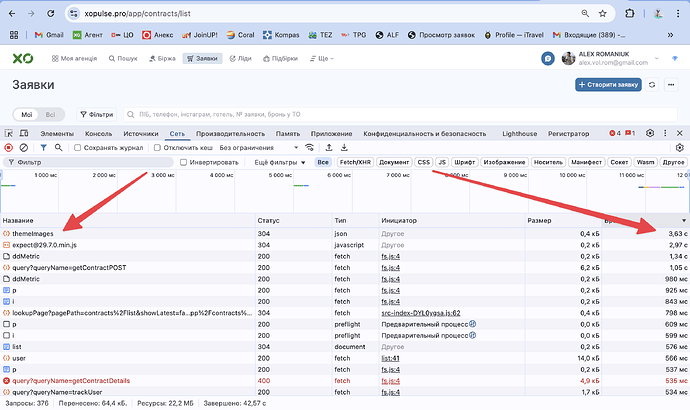
Task: Filter requests by Изображение type
Action: click(x=504, y=162)
